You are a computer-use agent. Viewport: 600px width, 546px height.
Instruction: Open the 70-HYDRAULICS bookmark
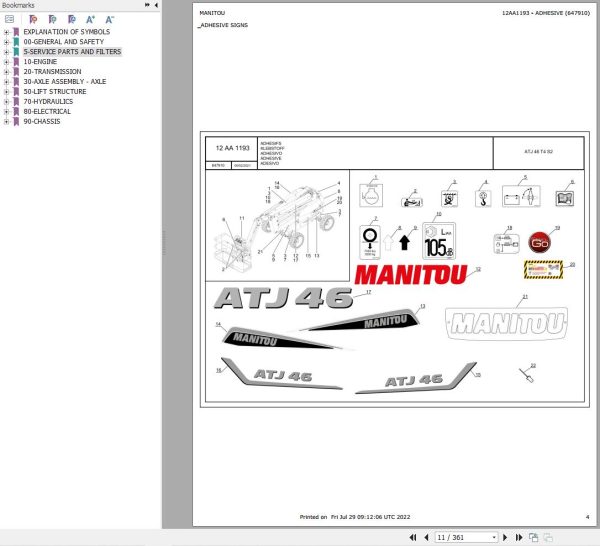[48, 101]
